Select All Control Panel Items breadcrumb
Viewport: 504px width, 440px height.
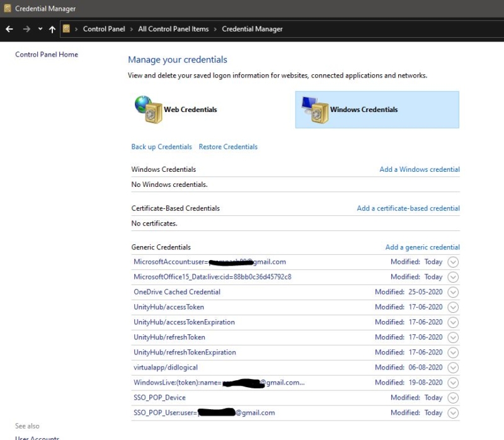173,29
